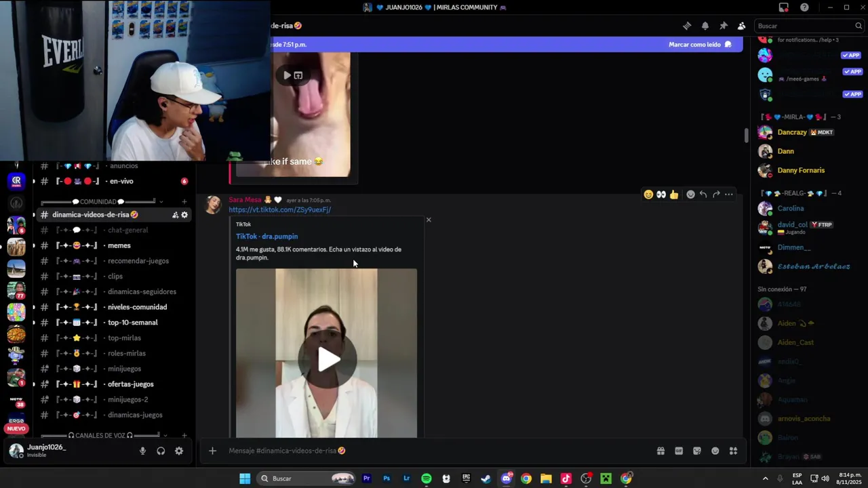Open more options on message toolbar

click(729, 195)
